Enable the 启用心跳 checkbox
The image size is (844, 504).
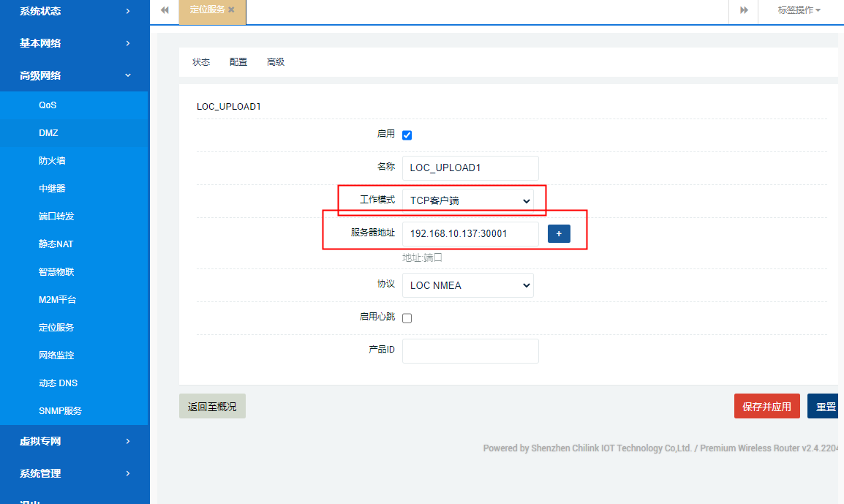pyautogui.click(x=407, y=318)
